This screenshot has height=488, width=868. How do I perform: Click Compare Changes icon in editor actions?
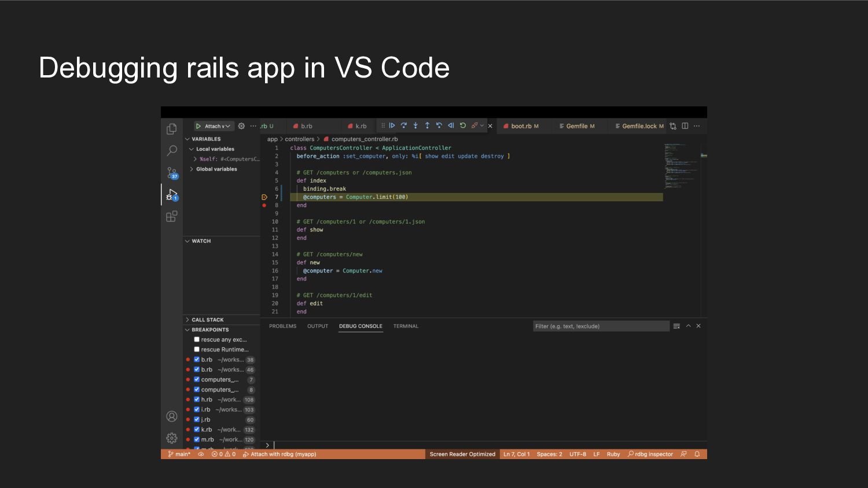tap(673, 126)
